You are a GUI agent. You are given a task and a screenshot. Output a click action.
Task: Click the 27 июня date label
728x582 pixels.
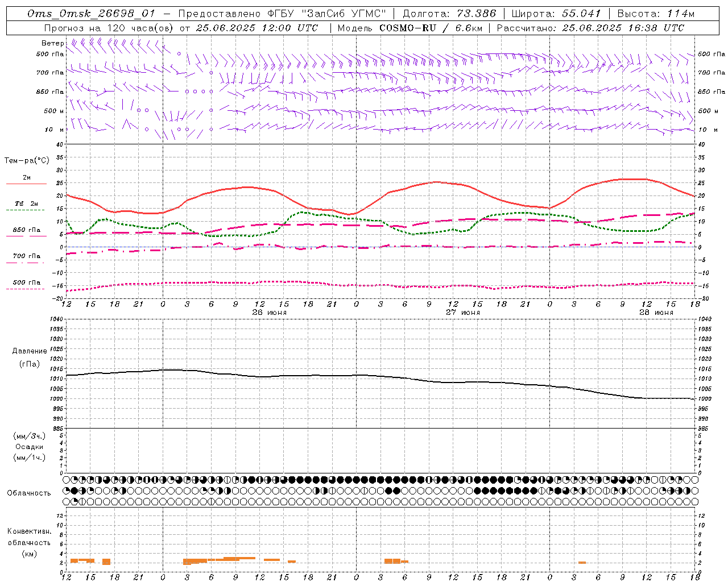pyautogui.click(x=462, y=313)
